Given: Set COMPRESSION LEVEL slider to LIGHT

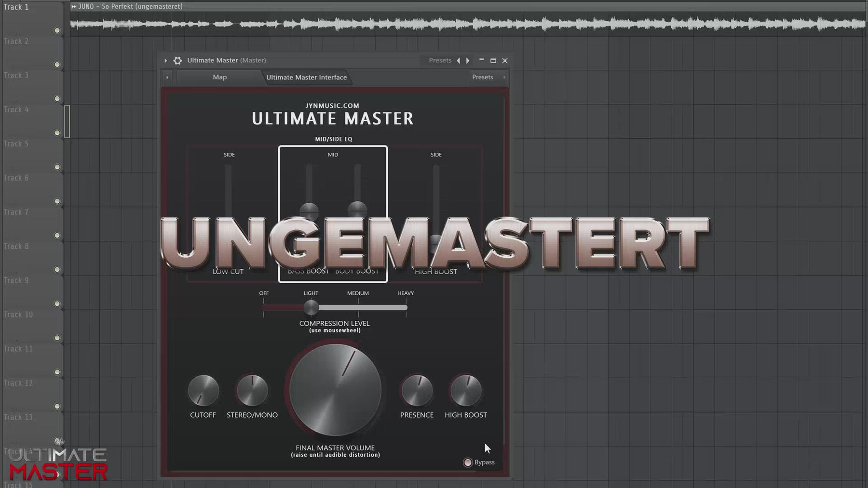Looking at the screenshot, I should point(311,307).
